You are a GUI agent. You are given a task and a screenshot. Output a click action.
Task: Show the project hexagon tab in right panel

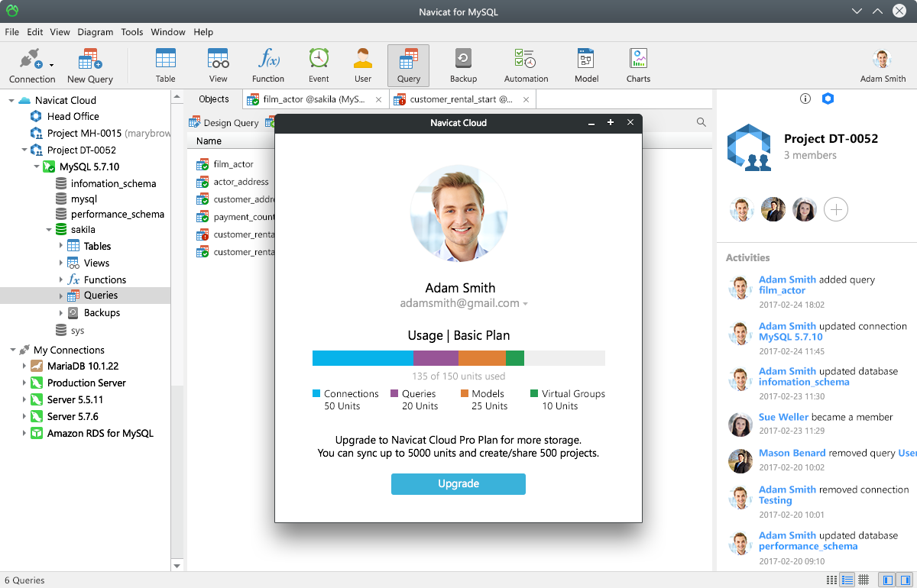coord(828,99)
